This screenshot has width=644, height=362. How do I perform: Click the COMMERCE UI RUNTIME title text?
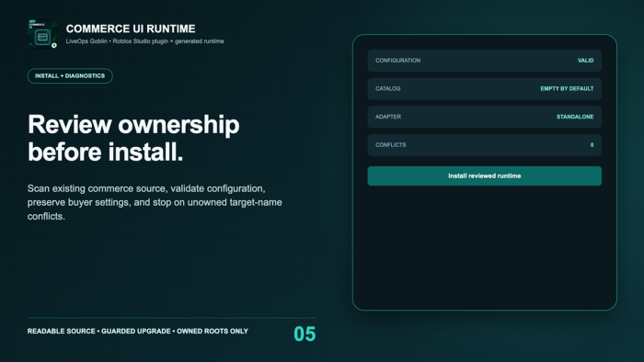[131, 28]
